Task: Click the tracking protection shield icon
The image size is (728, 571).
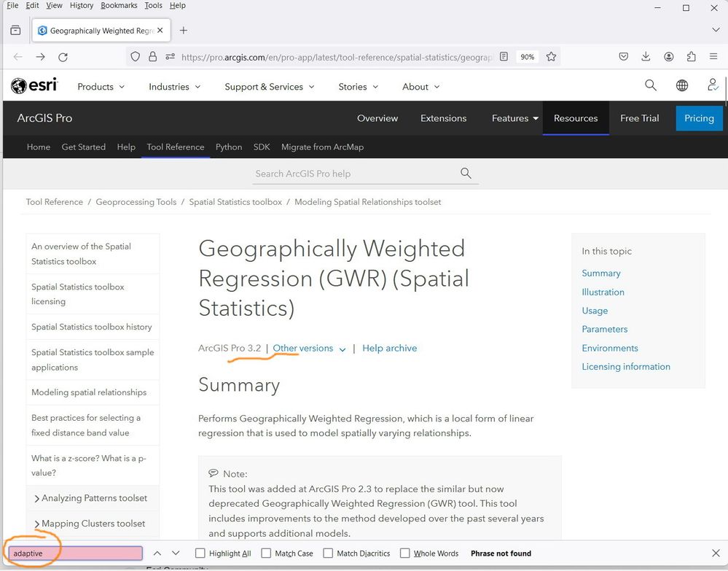Action: pos(135,57)
